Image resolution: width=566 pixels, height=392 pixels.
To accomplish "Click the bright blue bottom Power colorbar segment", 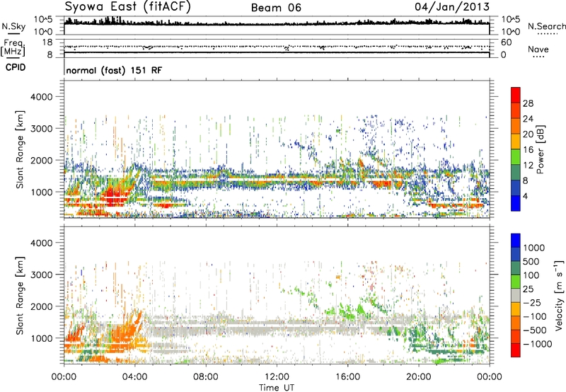I will [516, 203].
